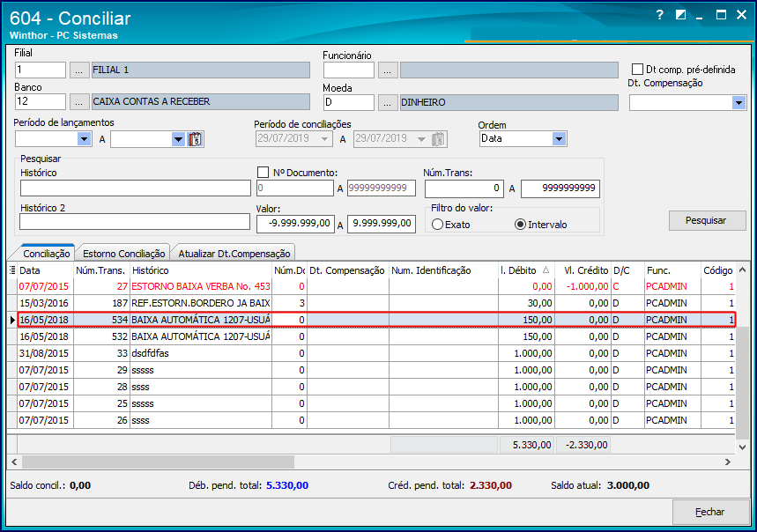Click the grid options icon left of Data header

coord(12,270)
